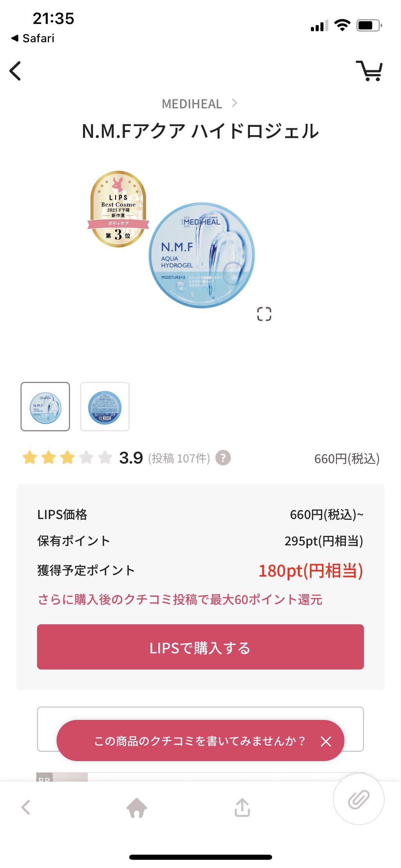Dismiss the review prompt banner
401x868 pixels.
pyautogui.click(x=326, y=741)
